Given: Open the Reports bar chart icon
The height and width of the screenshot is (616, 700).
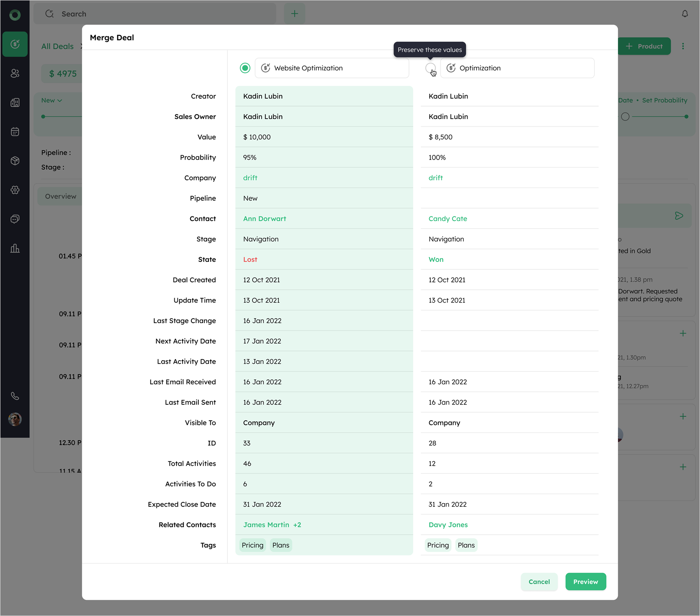Looking at the screenshot, I should coord(15,248).
